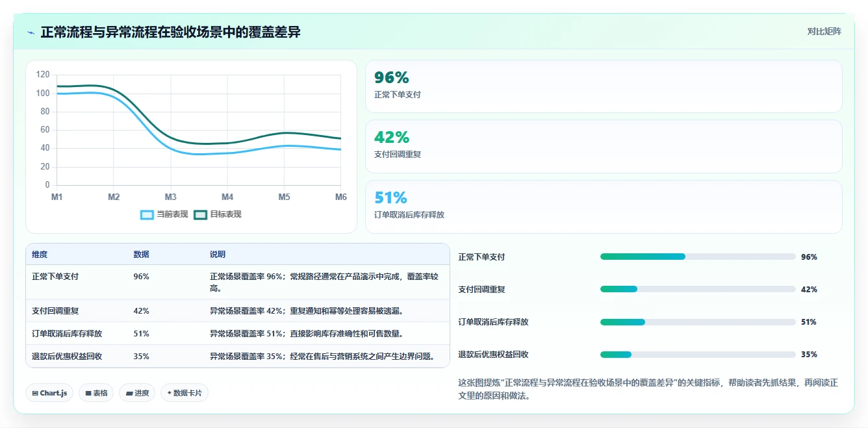868x428 pixels.
Task: Click the 数据卡片 tag chip
Action: pyautogui.click(x=185, y=393)
